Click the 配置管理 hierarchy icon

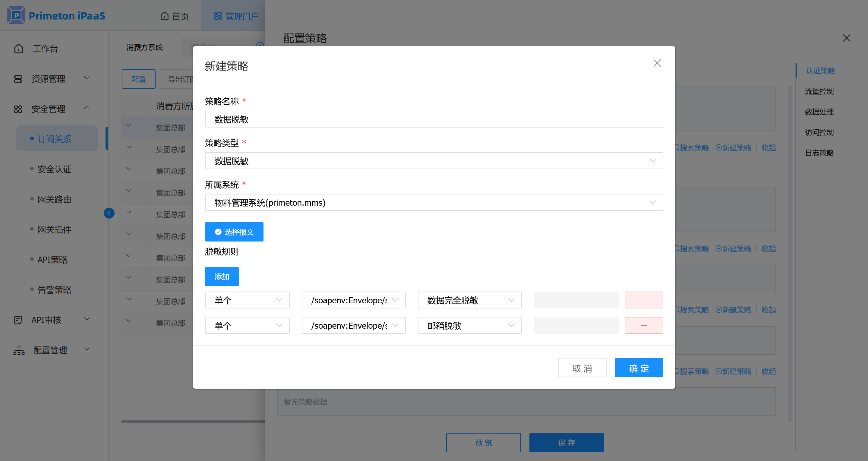point(19,350)
